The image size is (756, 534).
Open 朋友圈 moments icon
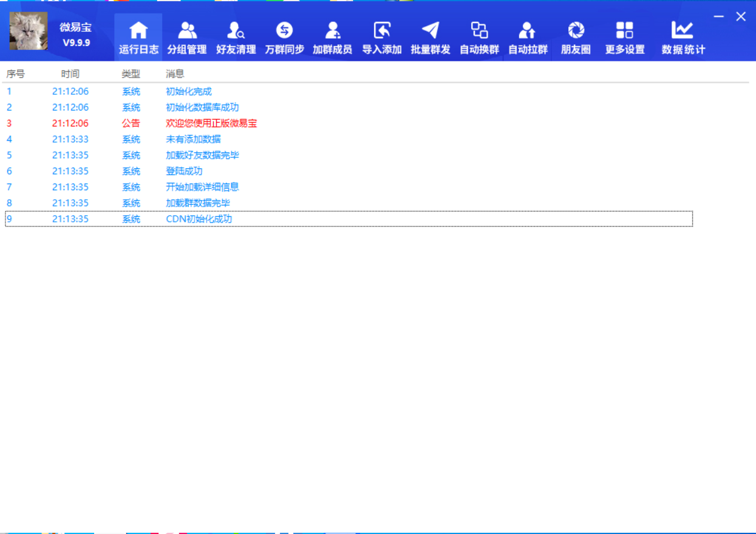(576, 30)
